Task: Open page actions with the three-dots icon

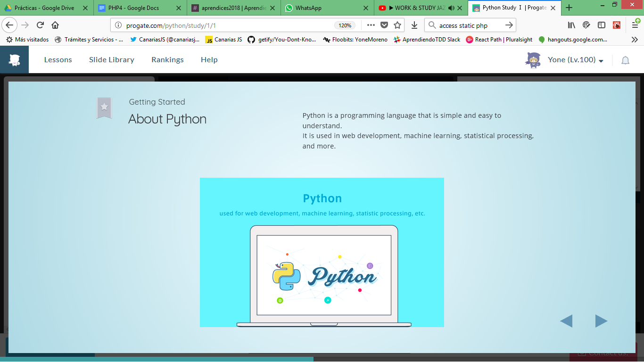Action: coord(371,25)
